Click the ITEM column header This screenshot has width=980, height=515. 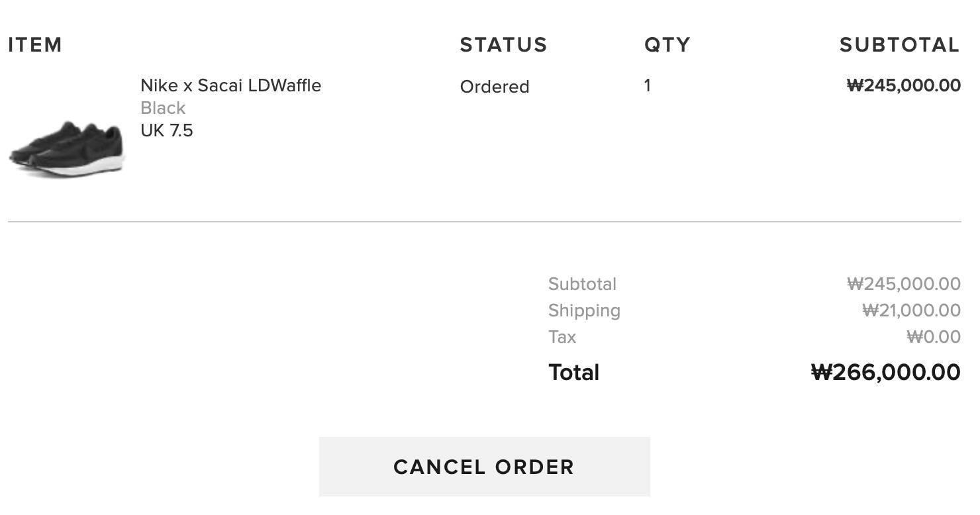click(35, 45)
